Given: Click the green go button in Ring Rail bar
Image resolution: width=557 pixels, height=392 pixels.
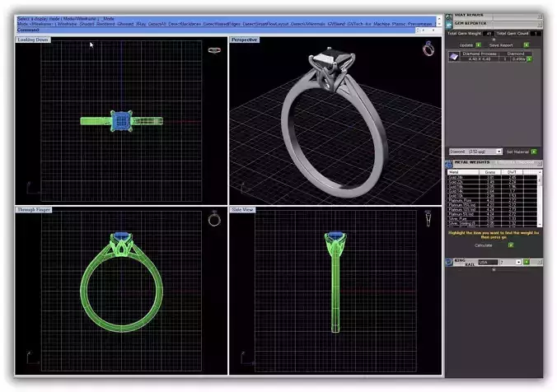Looking at the screenshot, I should (526, 262).
